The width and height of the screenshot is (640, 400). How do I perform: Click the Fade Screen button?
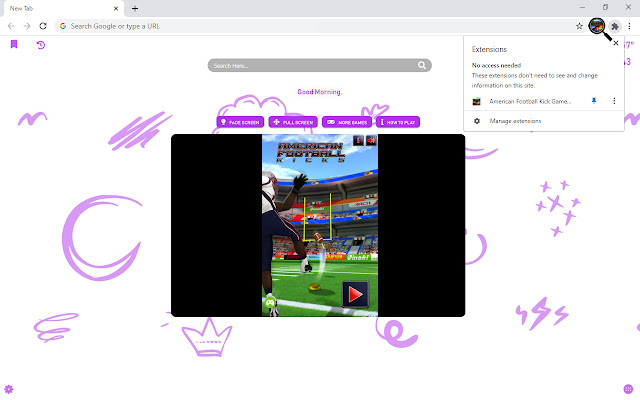click(x=240, y=122)
